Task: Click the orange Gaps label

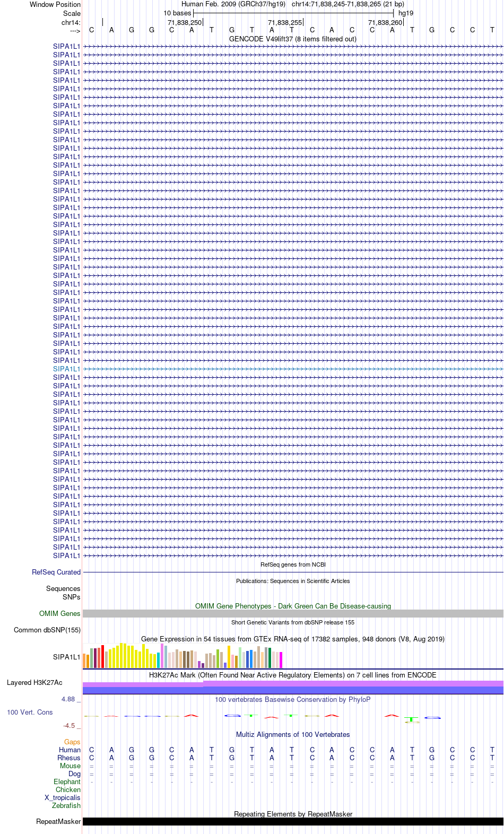Action: [x=72, y=742]
